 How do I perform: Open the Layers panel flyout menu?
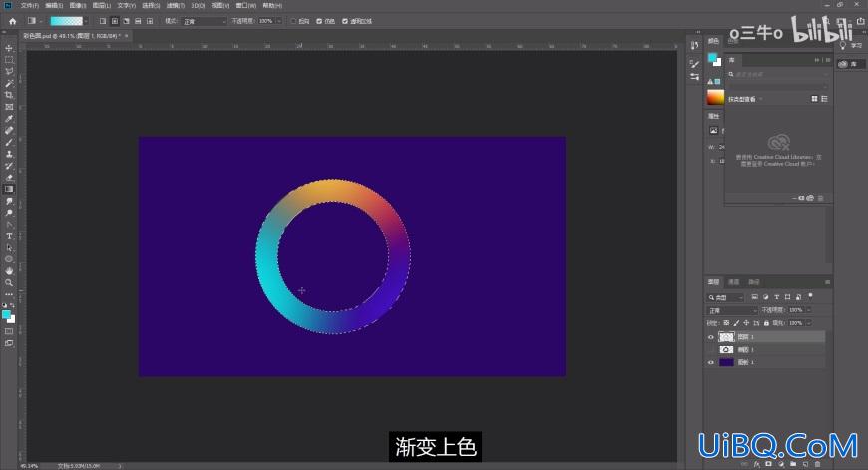pyautogui.click(x=827, y=282)
